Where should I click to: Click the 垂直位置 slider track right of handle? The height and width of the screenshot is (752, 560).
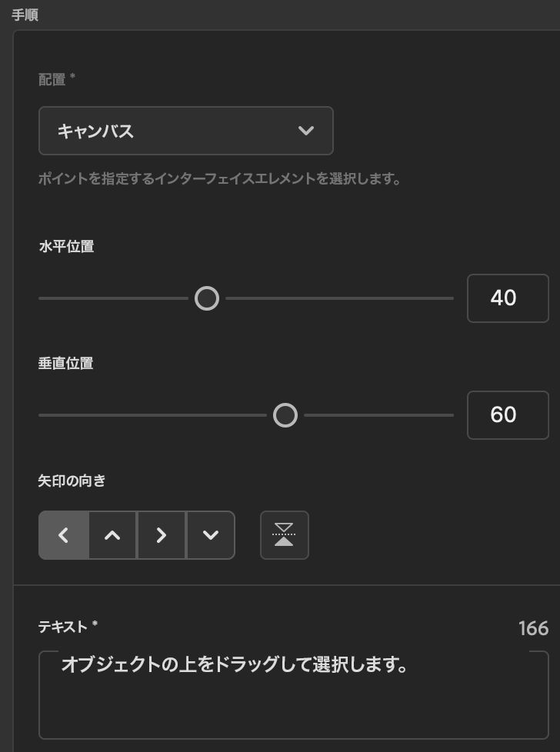tap(378, 415)
